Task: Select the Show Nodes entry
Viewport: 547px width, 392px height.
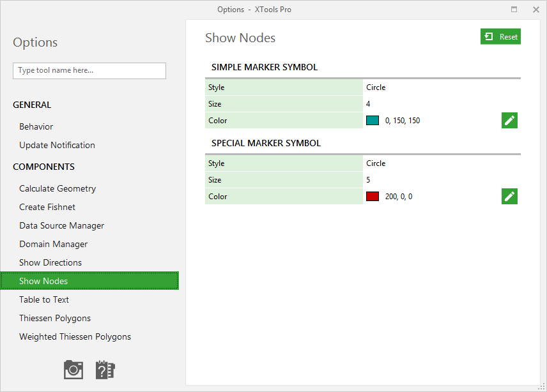Action: pos(89,281)
